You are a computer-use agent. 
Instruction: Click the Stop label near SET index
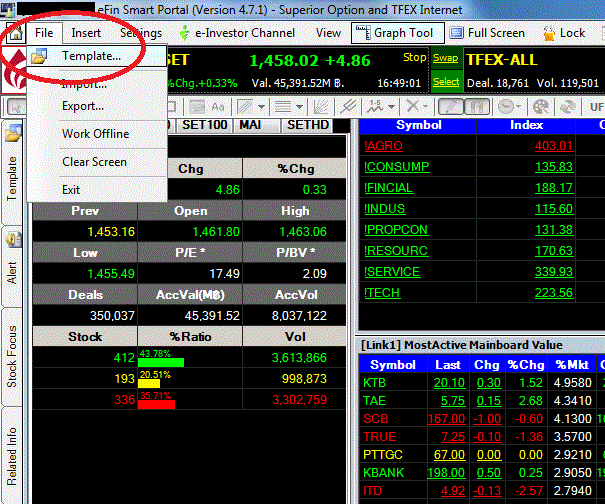click(x=414, y=58)
